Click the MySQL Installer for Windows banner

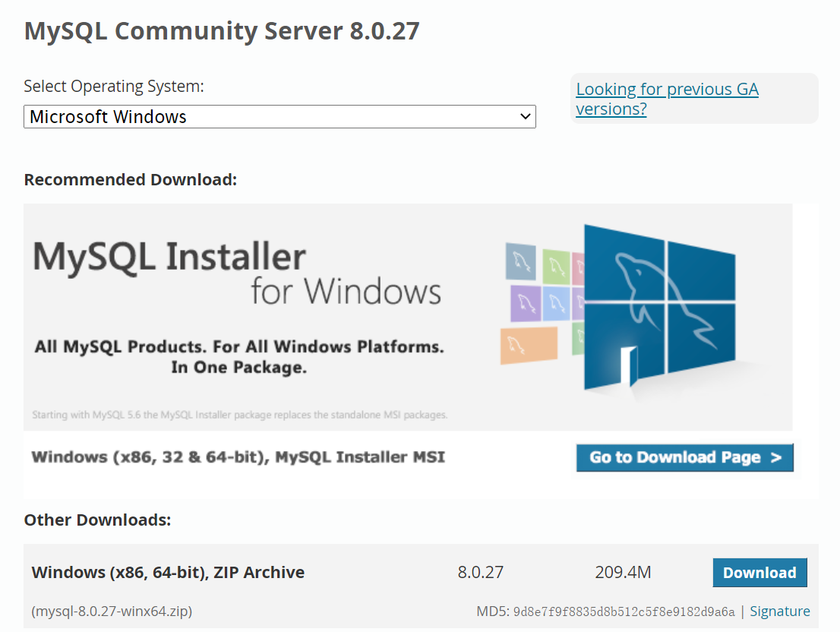[408, 317]
